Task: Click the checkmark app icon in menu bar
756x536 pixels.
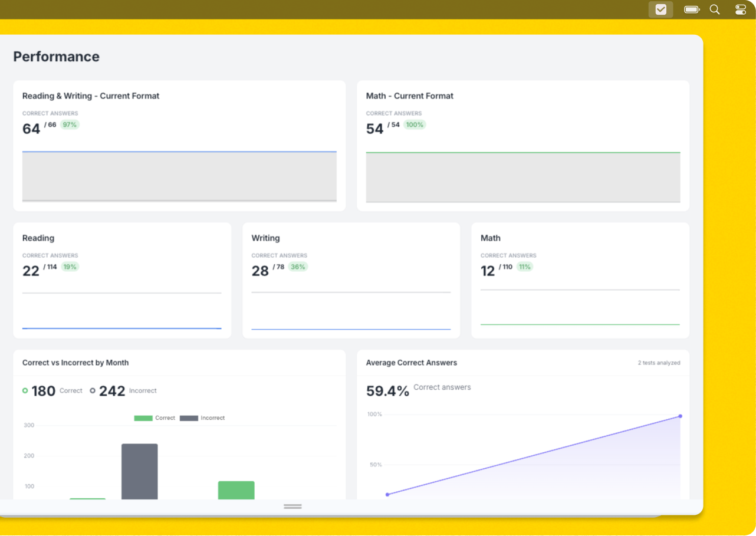Action: coord(660,9)
